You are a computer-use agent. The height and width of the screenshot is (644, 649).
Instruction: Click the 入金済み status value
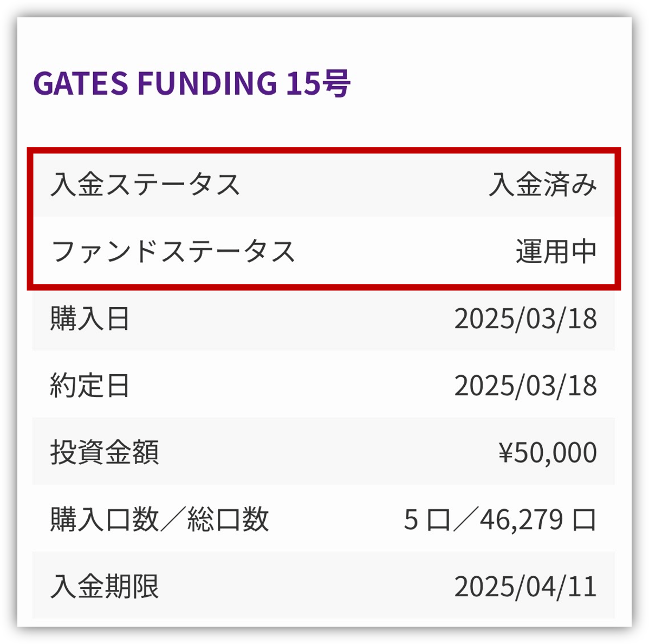coord(543,184)
